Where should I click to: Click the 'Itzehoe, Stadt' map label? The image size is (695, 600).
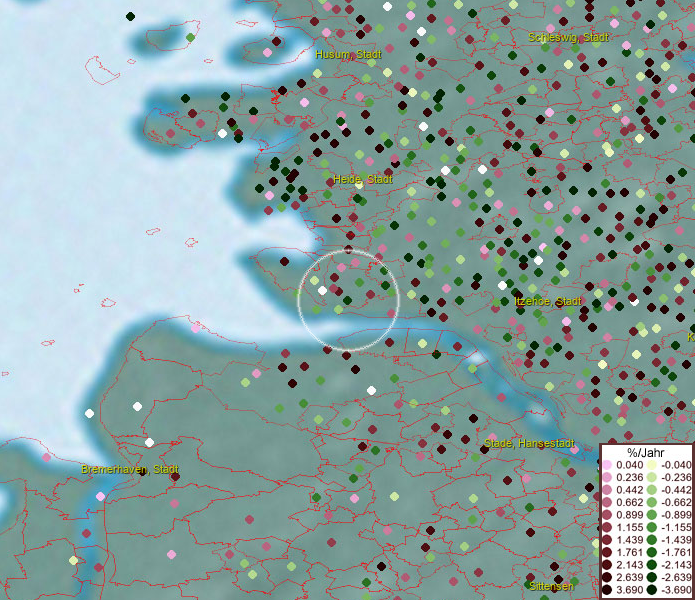(x=548, y=302)
